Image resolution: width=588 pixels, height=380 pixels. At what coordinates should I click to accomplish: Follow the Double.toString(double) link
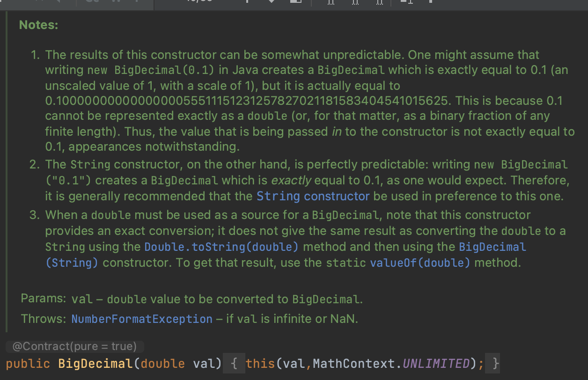pos(221,246)
